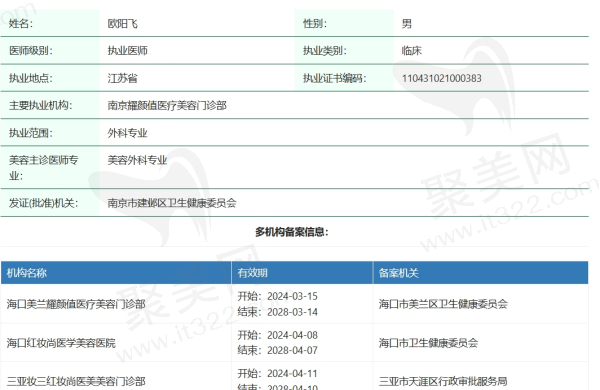600x390 pixels.
Task: Select start date 2024-04-11
Action: tap(292, 373)
